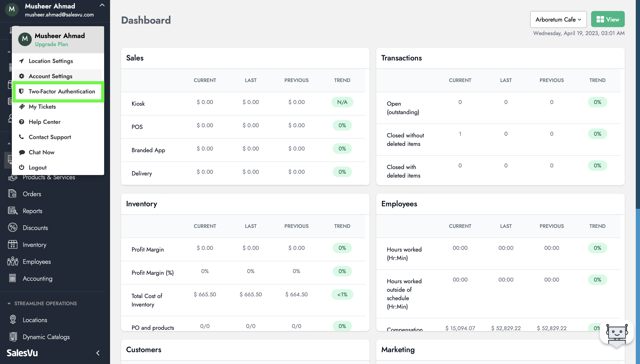This screenshot has height=364, width=640.
Task: Open Discounts via its percent icon
Action: click(x=12, y=227)
